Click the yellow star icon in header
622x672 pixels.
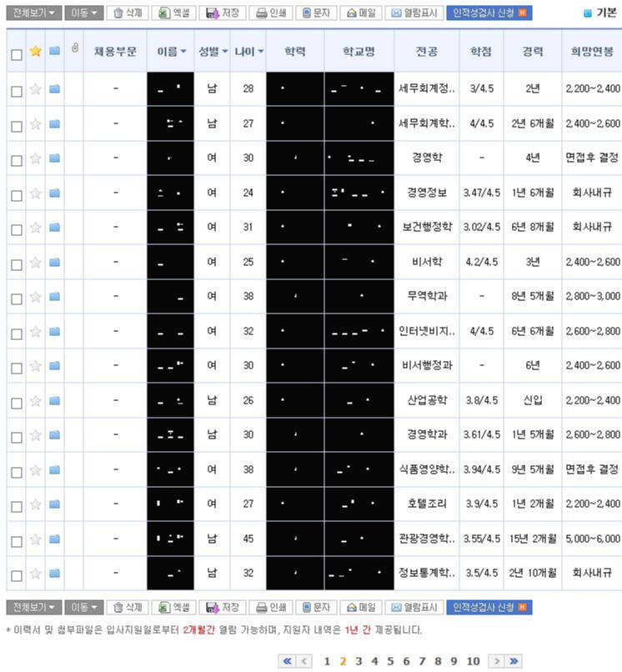(x=36, y=51)
